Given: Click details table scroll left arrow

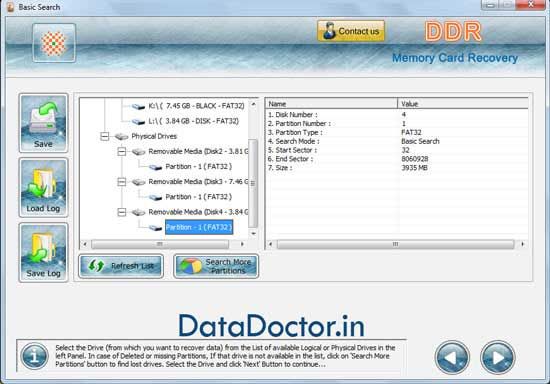Looking at the screenshot, I should [270, 244].
